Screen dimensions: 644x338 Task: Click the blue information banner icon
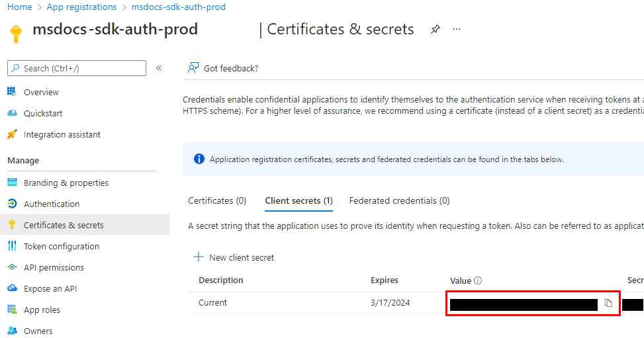[x=199, y=159]
